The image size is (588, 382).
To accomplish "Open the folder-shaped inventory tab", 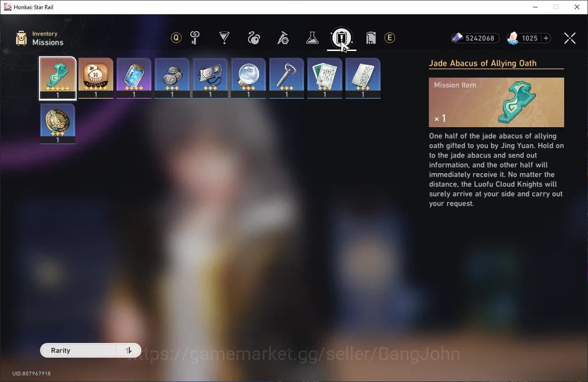I will (x=371, y=38).
